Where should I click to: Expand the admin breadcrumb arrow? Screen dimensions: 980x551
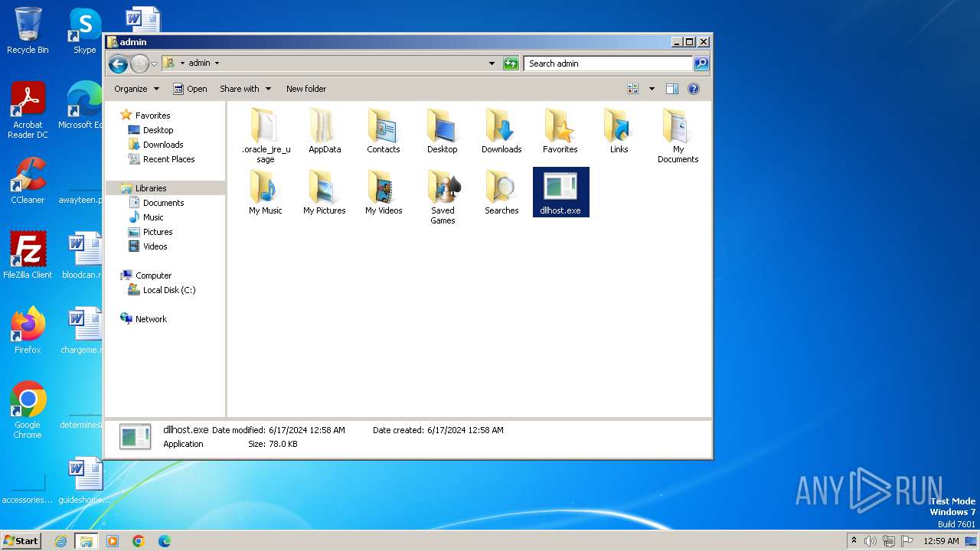click(x=217, y=64)
